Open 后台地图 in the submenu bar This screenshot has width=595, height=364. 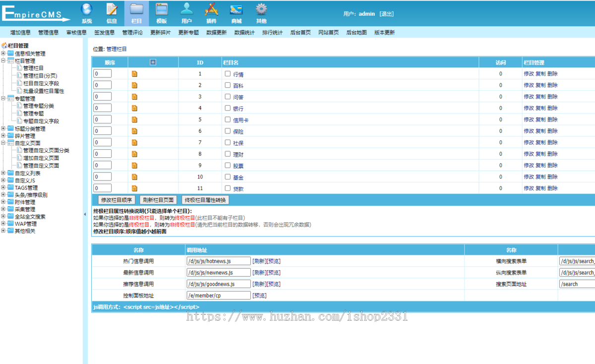pyautogui.click(x=357, y=33)
